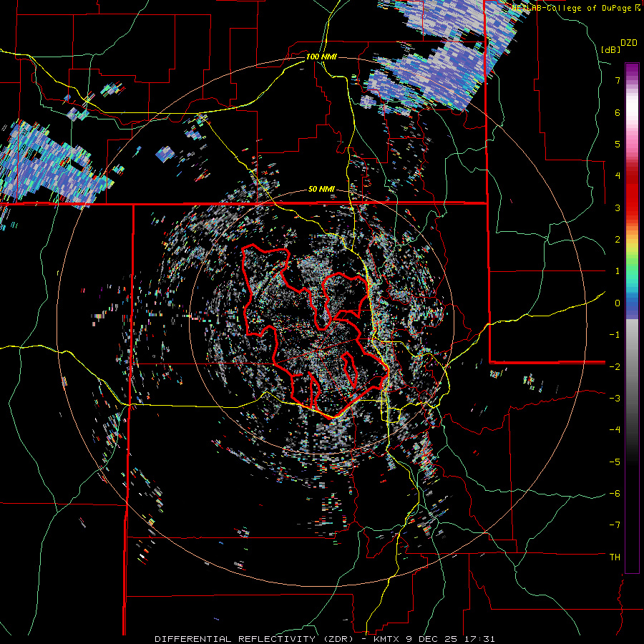Click the 4 tick label on scale
The image size is (644, 644).
coord(618,176)
